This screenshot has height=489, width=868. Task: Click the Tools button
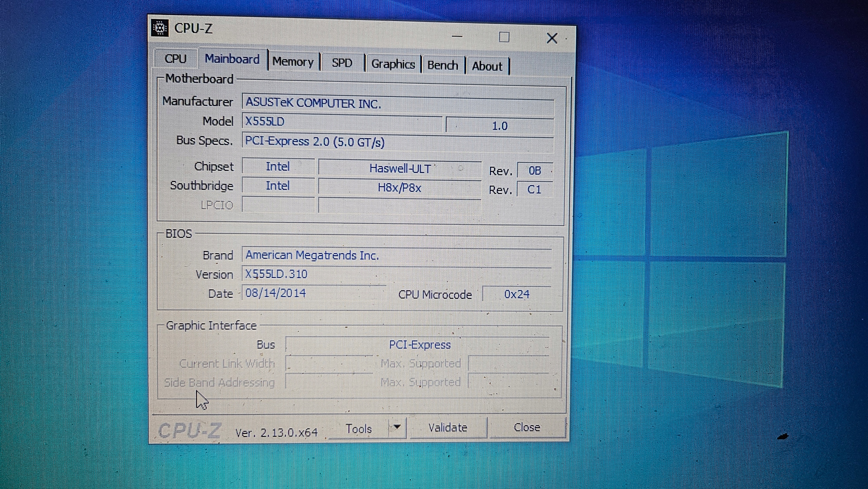359,429
